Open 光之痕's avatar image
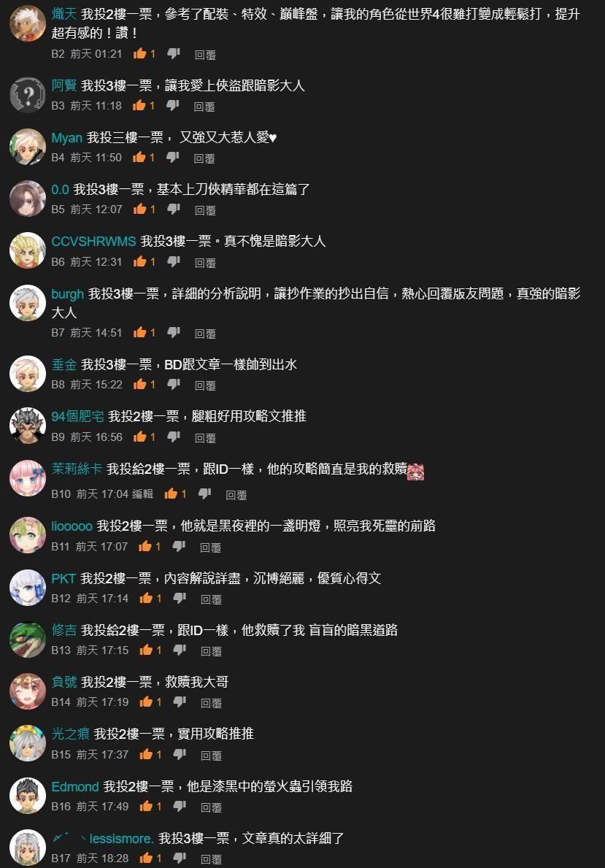 tap(28, 743)
